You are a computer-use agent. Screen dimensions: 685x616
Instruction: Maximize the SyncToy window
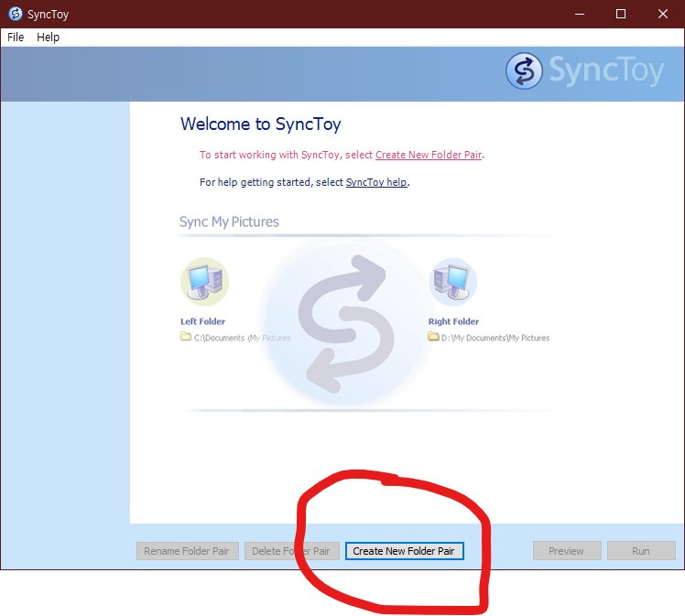(621, 14)
